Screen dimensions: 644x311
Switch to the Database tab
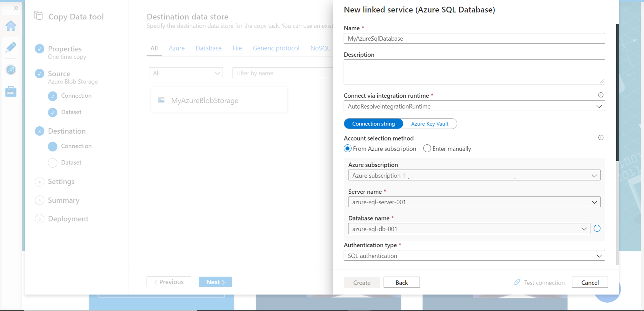click(x=209, y=48)
